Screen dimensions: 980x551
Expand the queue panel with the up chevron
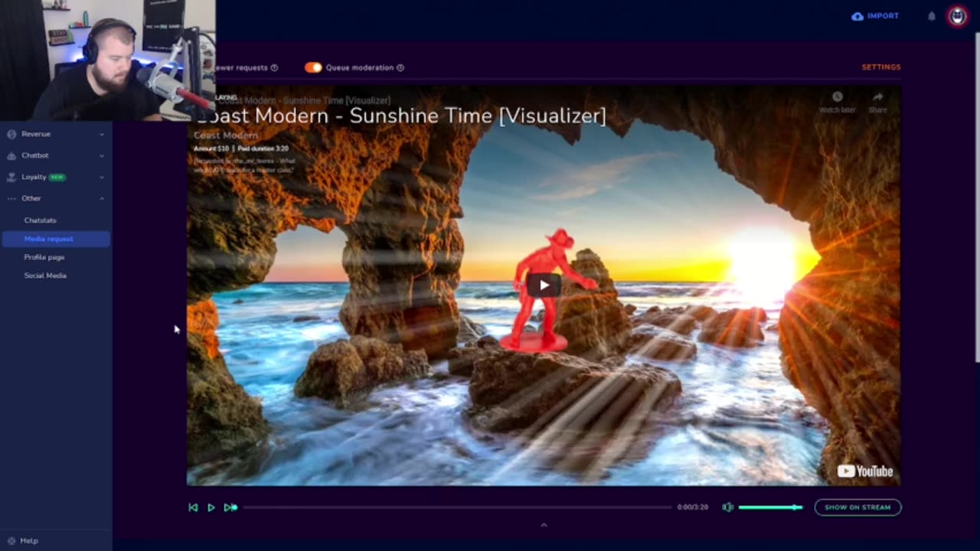(x=544, y=525)
